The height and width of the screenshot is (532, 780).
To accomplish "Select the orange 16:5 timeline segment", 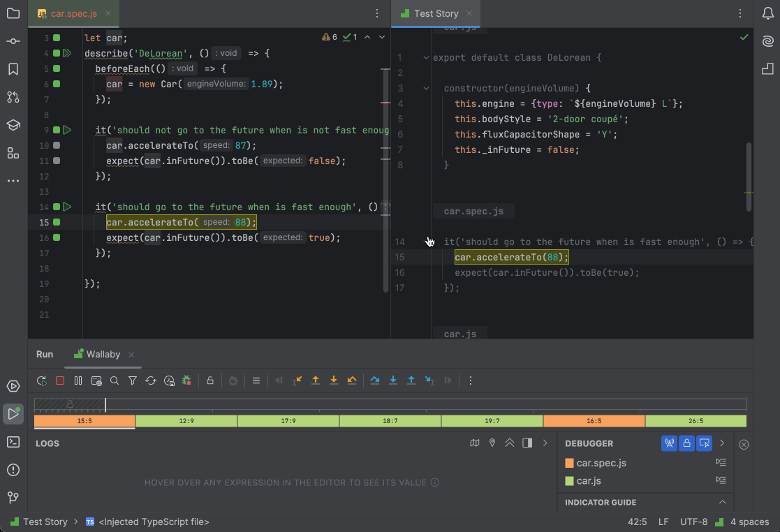I will 593,421.
